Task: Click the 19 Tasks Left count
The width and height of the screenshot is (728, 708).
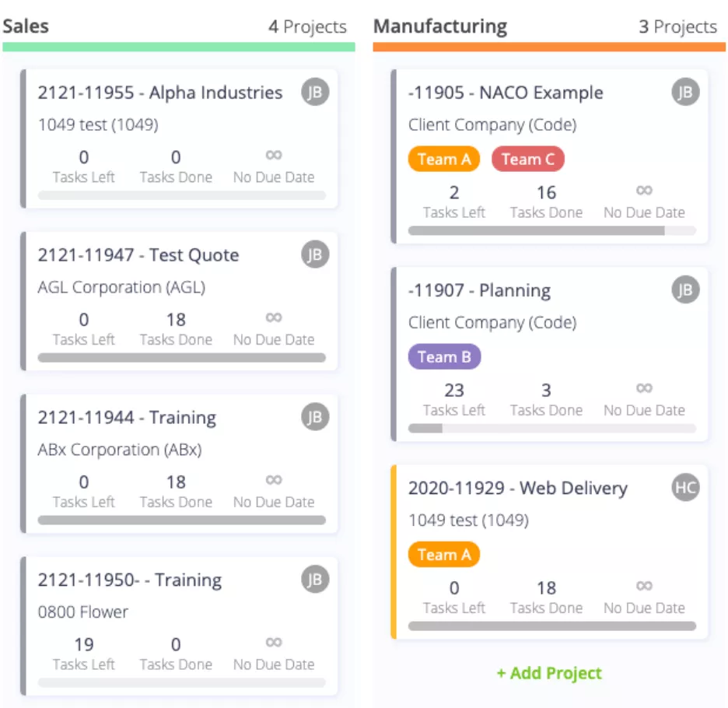Action: [83, 644]
